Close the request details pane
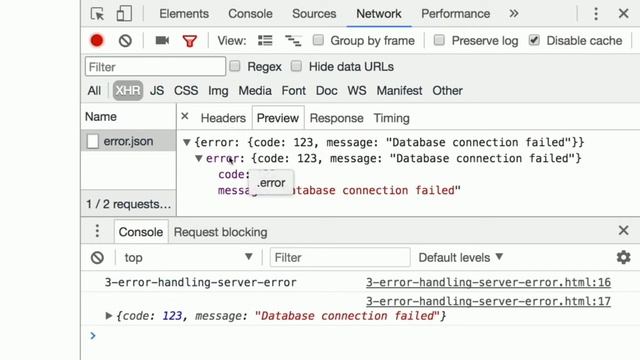Screen dimensions: 640x360 click(x=185, y=116)
